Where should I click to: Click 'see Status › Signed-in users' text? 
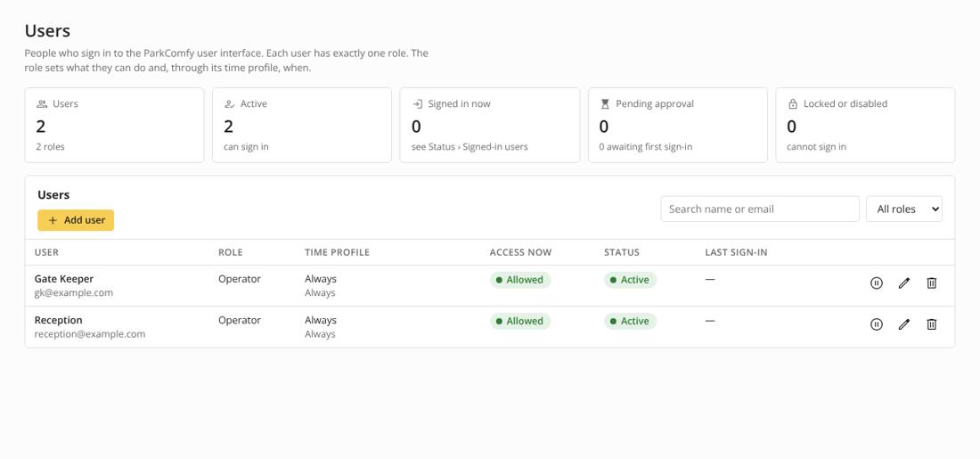pos(470,147)
